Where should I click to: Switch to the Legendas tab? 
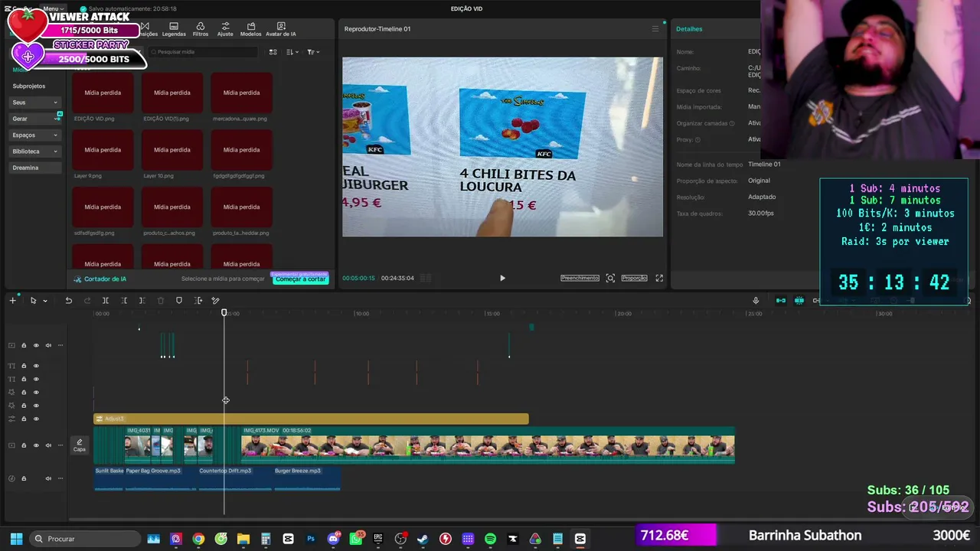coord(174,29)
